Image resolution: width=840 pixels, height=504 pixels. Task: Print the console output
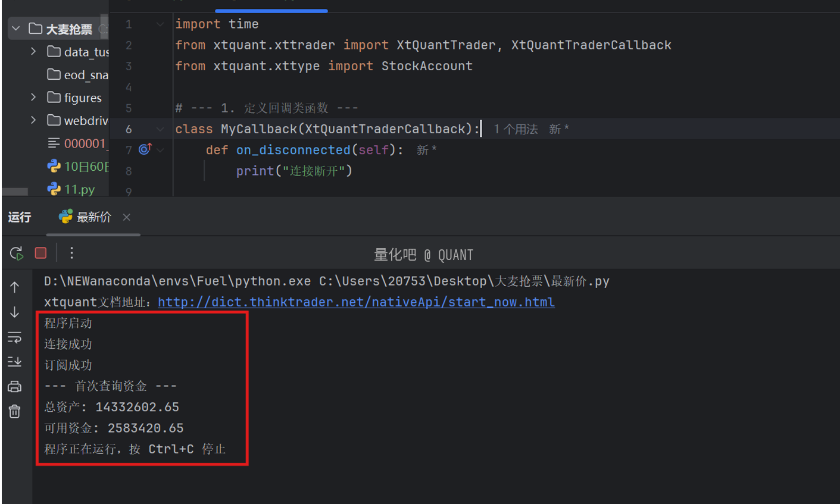pyautogui.click(x=15, y=387)
